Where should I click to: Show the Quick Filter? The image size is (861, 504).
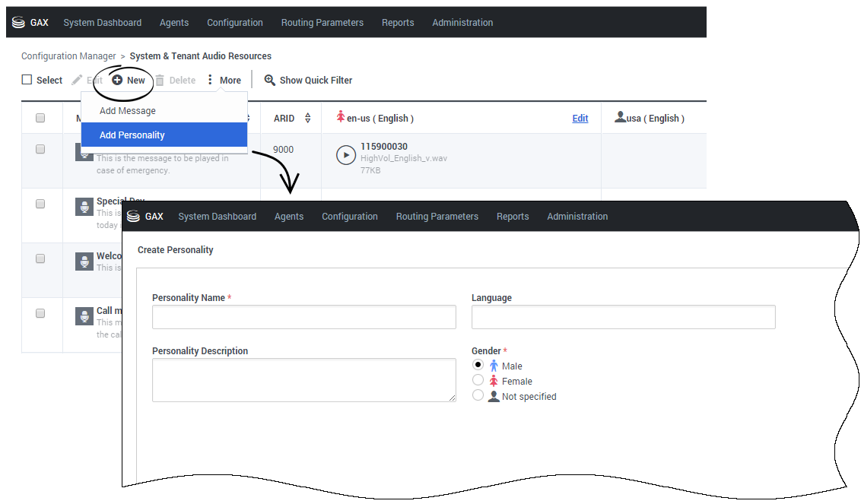(x=308, y=81)
